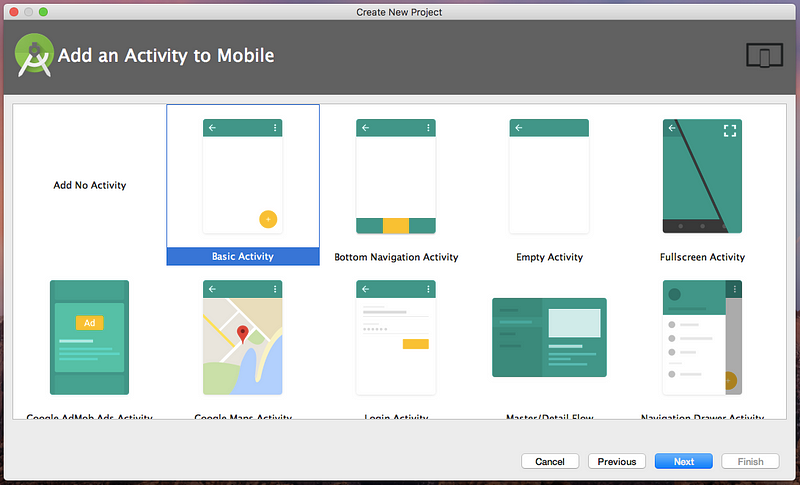Click the Bottom Navigation Activity label

(396, 257)
